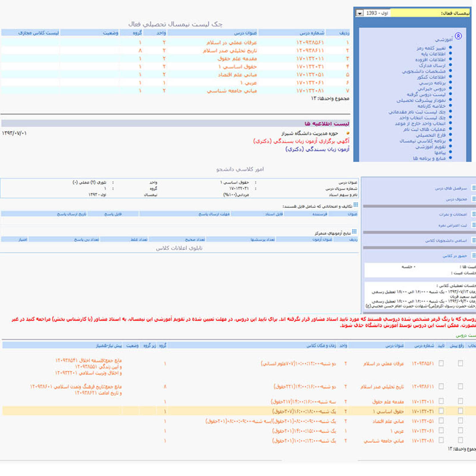
Task: Open blue link آزمون زبان بسندگی (دکتری)
Action: (318, 149)
